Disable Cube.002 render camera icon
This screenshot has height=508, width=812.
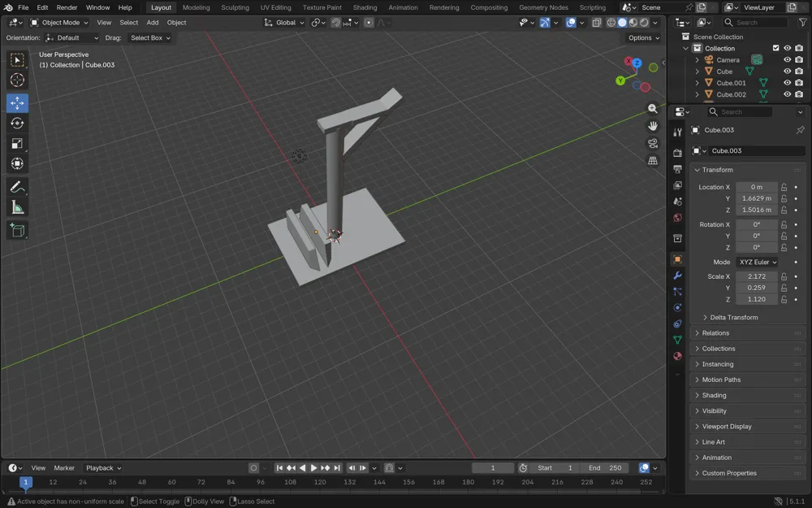(x=799, y=93)
